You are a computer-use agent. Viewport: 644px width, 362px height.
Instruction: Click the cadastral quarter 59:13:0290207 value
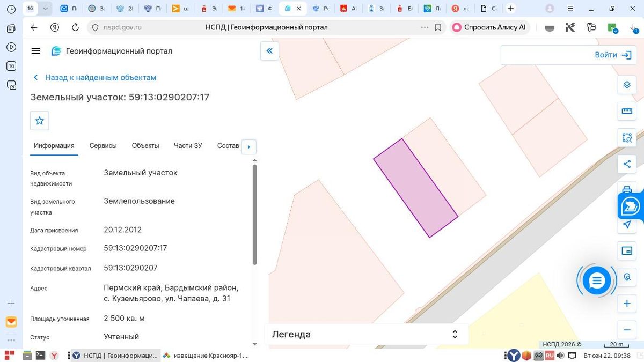point(130,268)
